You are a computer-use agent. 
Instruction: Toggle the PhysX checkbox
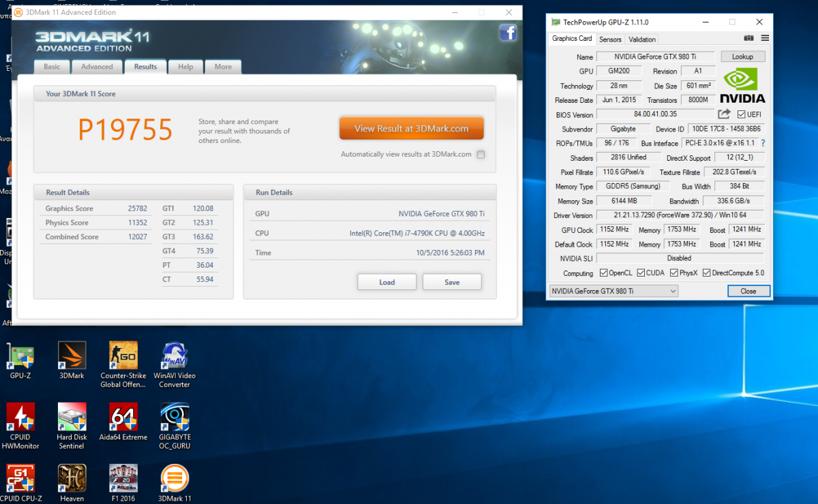(674, 273)
